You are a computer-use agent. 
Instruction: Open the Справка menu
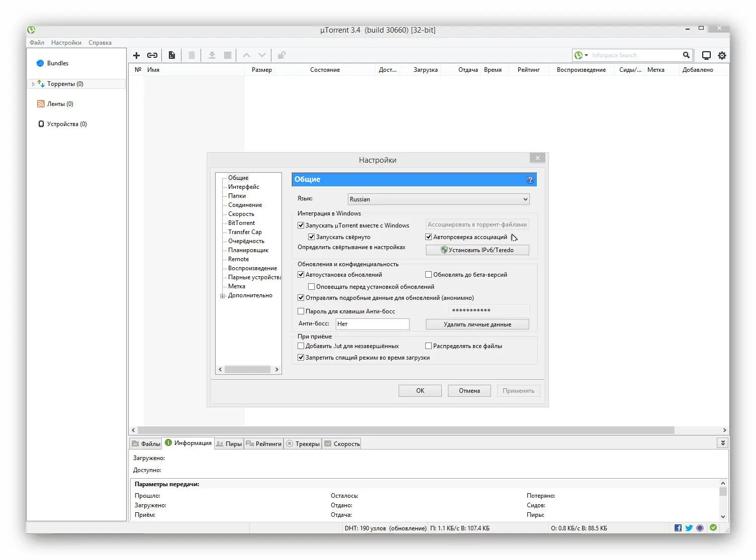pos(100,43)
